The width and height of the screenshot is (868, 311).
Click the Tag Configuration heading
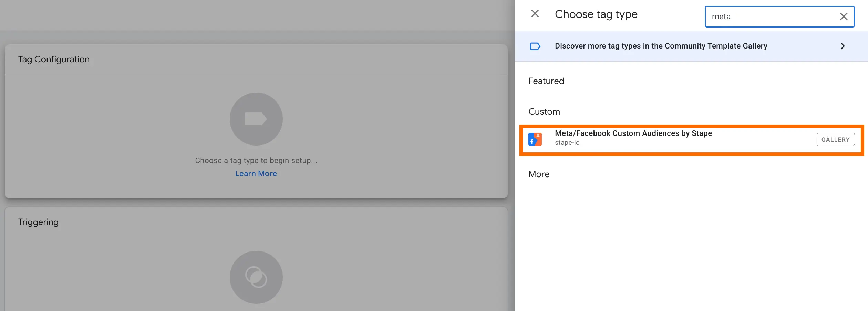pos(54,60)
